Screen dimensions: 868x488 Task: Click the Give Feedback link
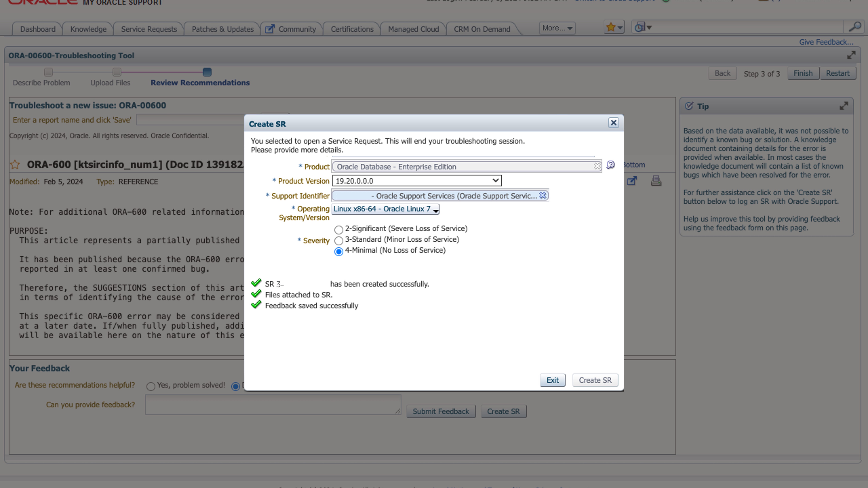tap(826, 42)
